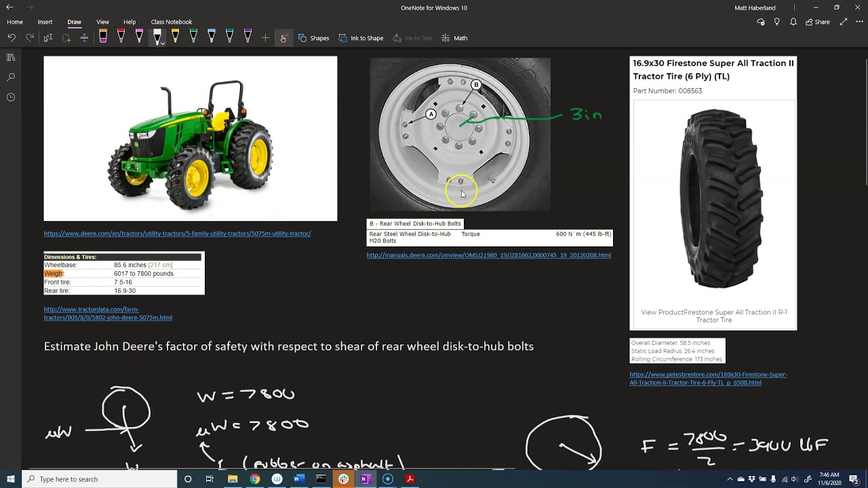Select the red pen
This screenshot has height=488, width=868.
tap(121, 37)
